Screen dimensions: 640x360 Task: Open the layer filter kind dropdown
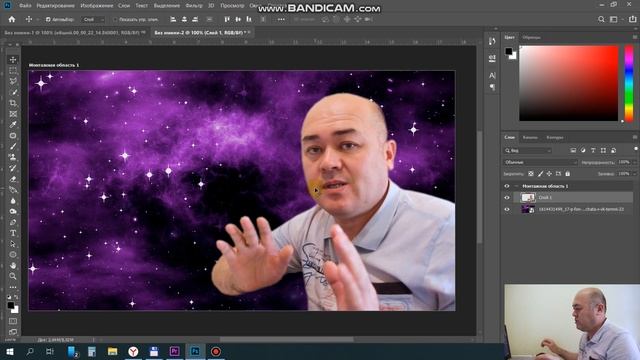(x=528, y=151)
